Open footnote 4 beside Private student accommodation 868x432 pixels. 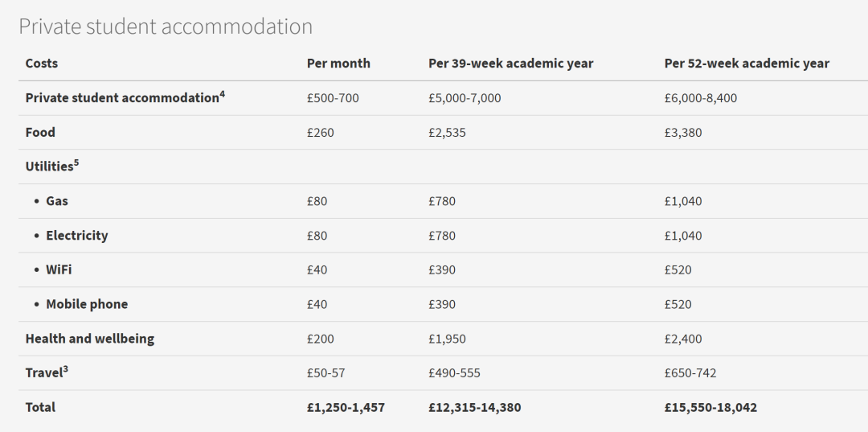point(223,94)
